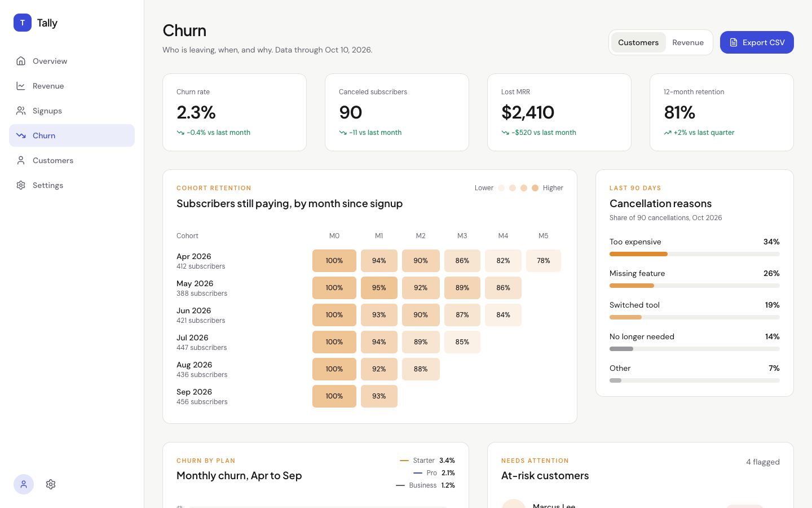Click the Aug 2026 M2 88% cell
The height and width of the screenshot is (508, 812).
421,369
